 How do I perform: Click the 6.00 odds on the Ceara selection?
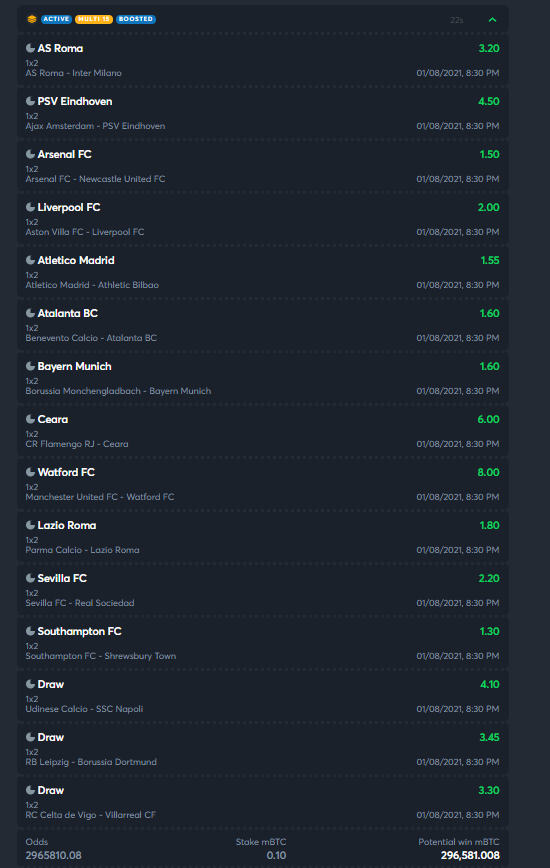[x=489, y=419]
